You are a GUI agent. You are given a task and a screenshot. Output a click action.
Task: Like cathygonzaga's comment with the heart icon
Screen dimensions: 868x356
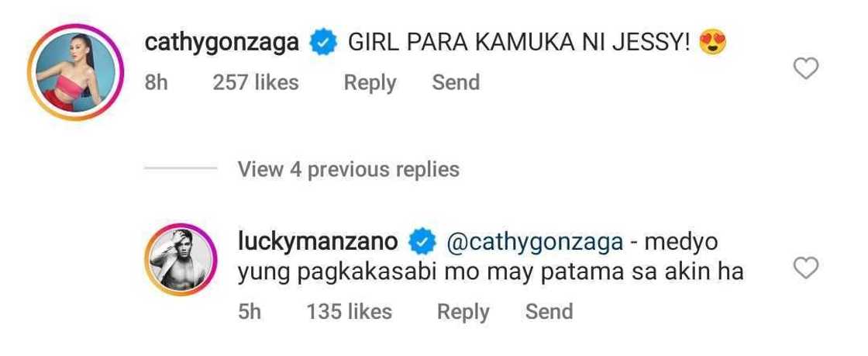point(807,69)
